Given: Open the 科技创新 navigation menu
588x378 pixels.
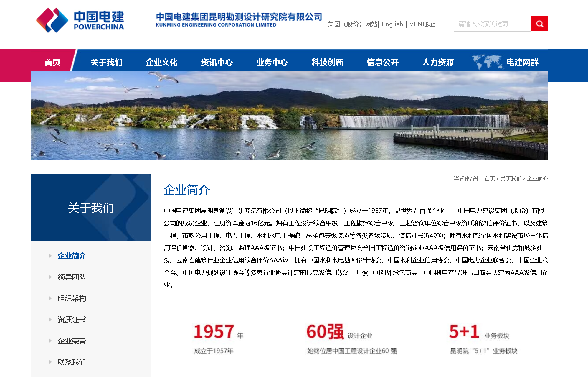Looking at the screenshot, I should [x=328, y=62].
